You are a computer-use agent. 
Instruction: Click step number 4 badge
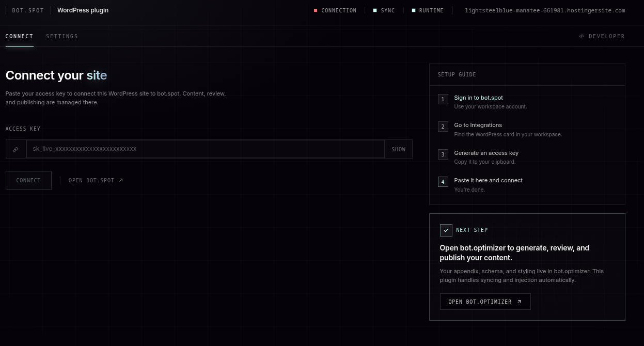tap(443, 182)
